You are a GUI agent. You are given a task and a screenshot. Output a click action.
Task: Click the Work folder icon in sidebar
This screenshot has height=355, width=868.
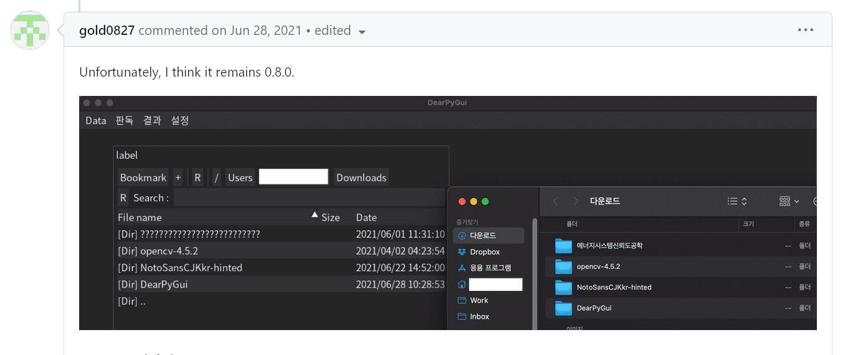462,300
